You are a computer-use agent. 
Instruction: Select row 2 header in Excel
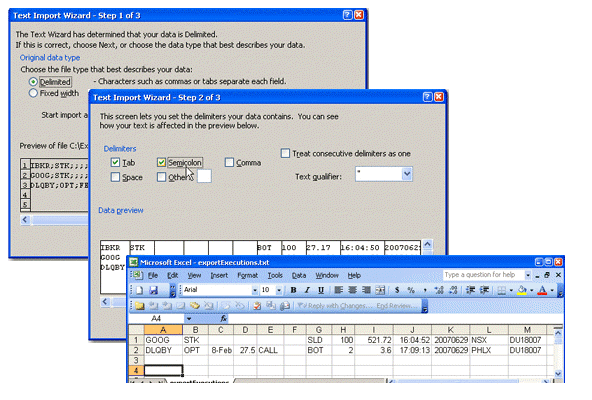click(136, 350)
